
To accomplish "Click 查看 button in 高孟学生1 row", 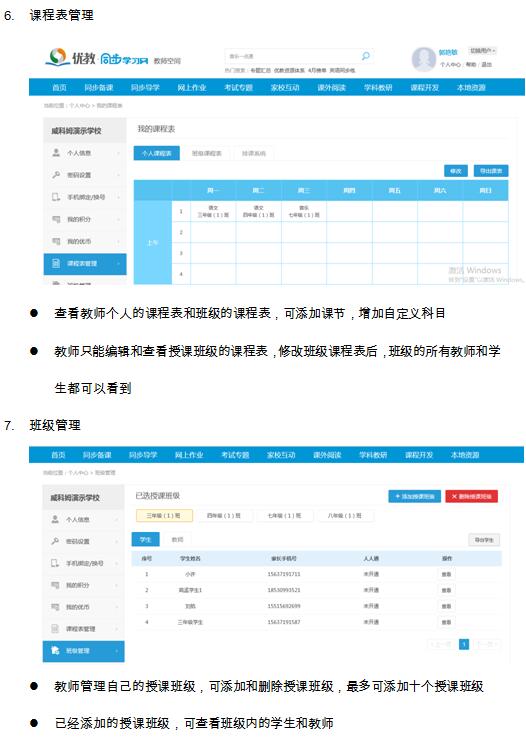I will pos(446,590).
